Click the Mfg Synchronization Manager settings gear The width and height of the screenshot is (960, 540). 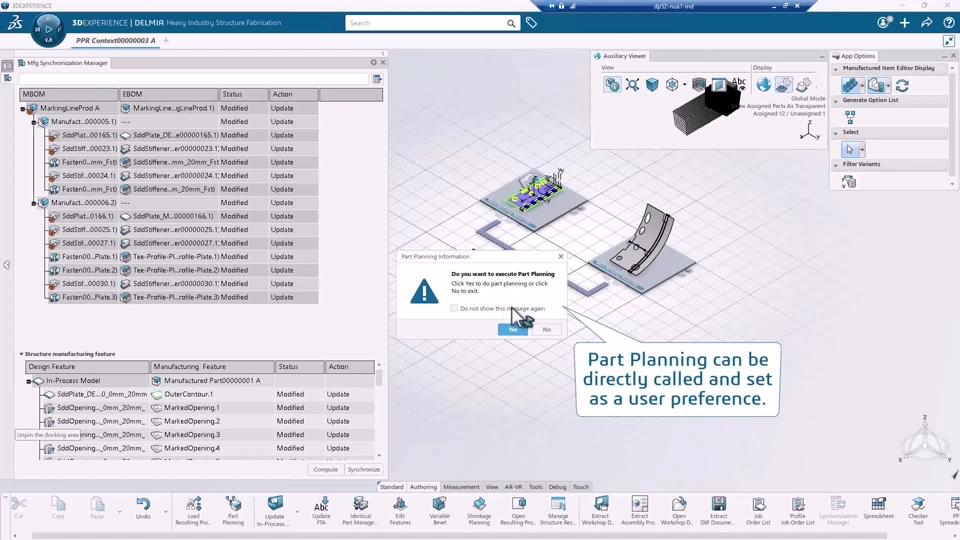373,62
